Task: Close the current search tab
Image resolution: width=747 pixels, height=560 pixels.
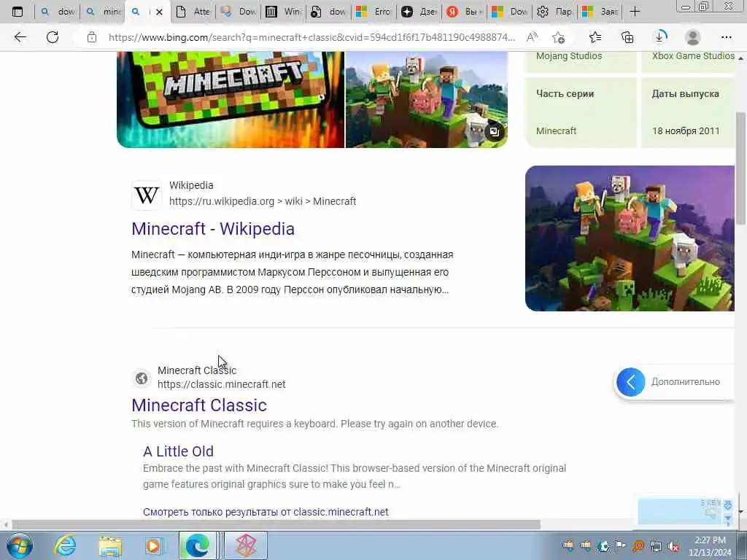Action: click(159, 12)
